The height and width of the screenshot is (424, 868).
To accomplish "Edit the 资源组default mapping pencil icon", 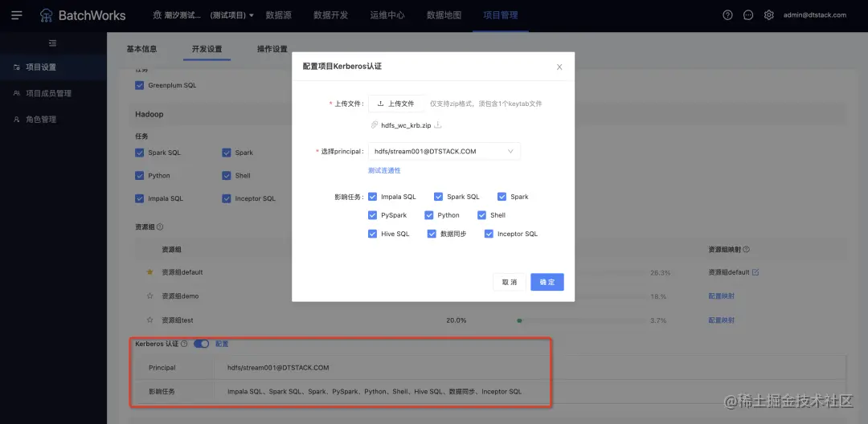I will pyautogui.click(x=755, y=272).
